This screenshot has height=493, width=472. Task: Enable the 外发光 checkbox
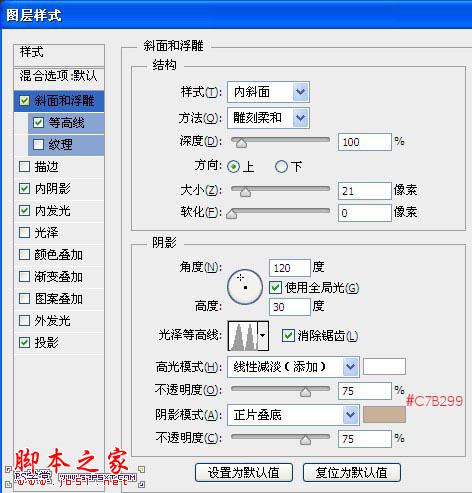(24, 321)
